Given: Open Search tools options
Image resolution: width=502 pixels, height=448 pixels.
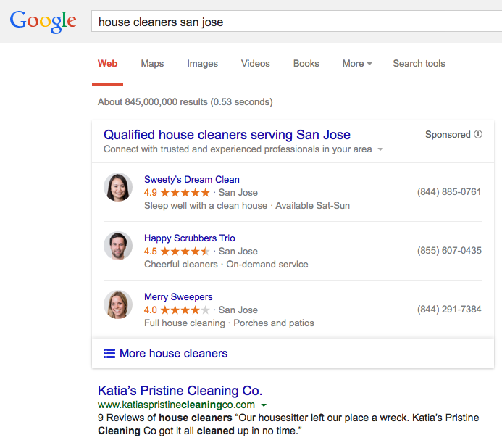Looking at the screenshot, I should click(x=419, y=64).
